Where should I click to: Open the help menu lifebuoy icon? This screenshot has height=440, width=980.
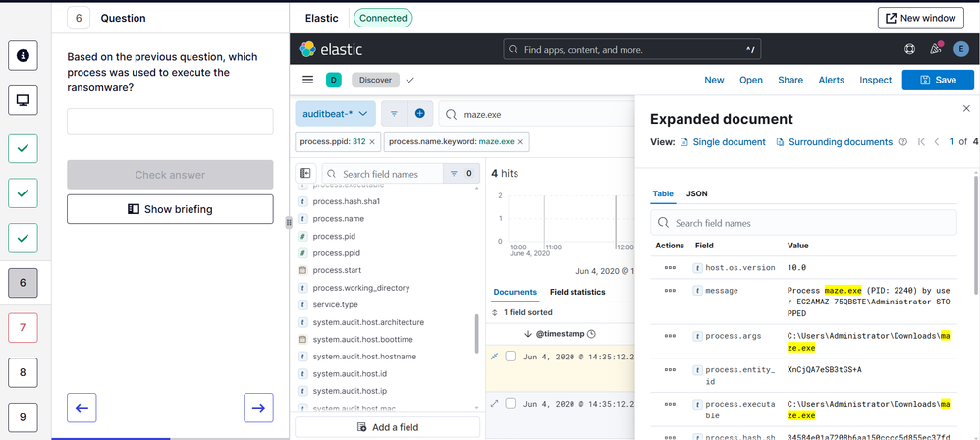pyautogui.click(x=909, y=49)
